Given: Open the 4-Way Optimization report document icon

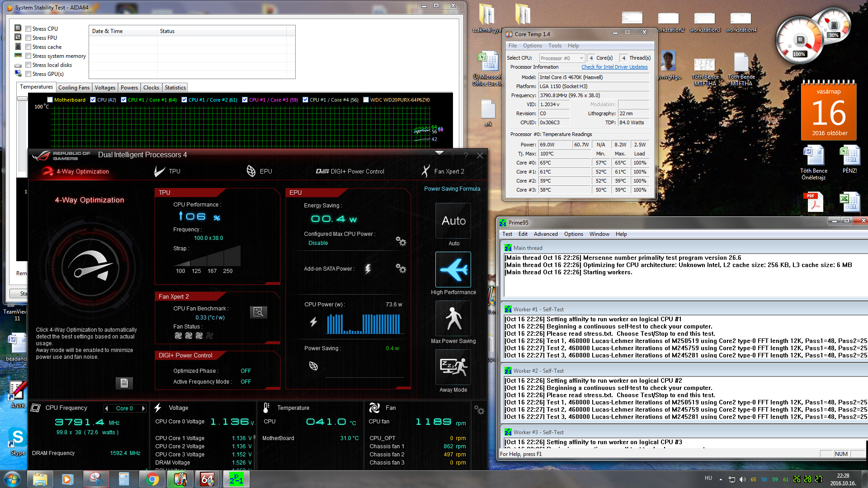Looking at the screenshot, I should 124,383.
